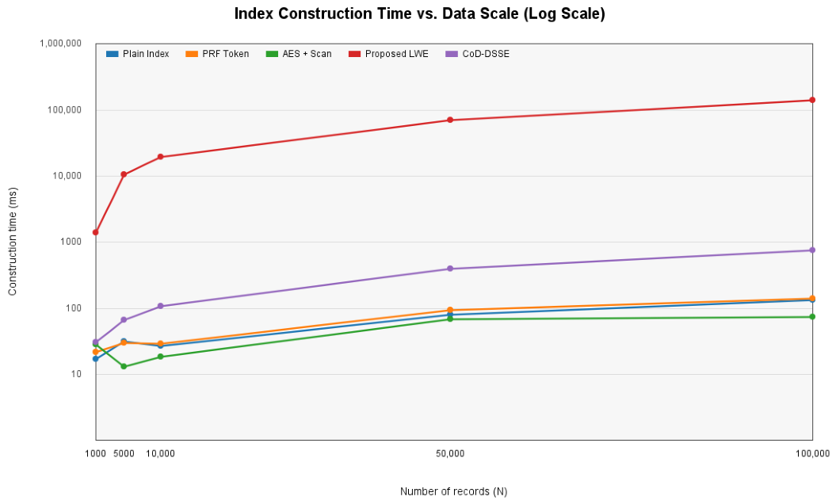
Task: Click the orange PRF Token legend swatch
Action: coord(192,54)
